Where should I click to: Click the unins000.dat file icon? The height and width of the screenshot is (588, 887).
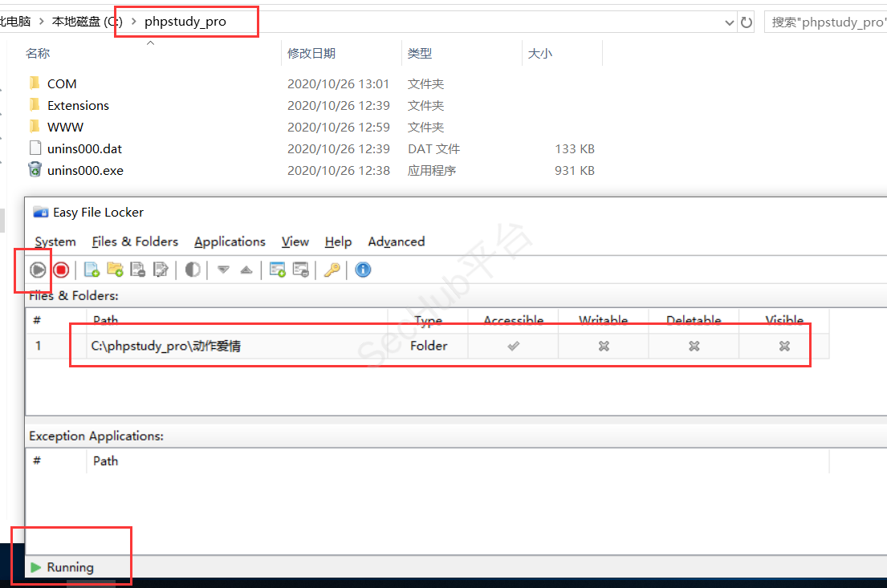tap(35, 148)
